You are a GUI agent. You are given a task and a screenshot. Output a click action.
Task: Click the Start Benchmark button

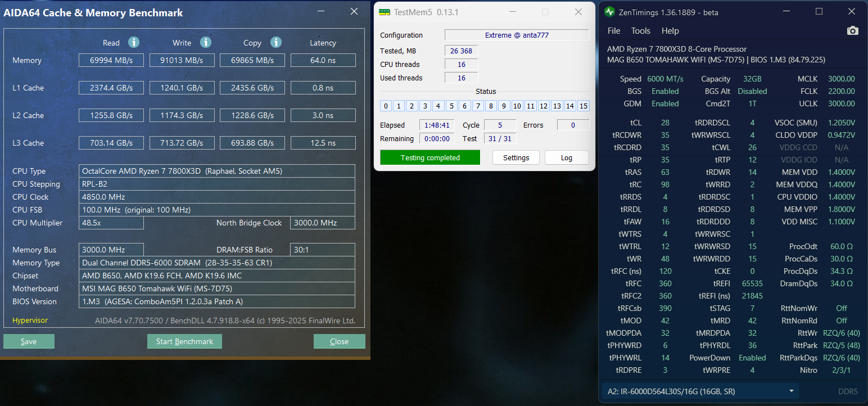point(184,341)
